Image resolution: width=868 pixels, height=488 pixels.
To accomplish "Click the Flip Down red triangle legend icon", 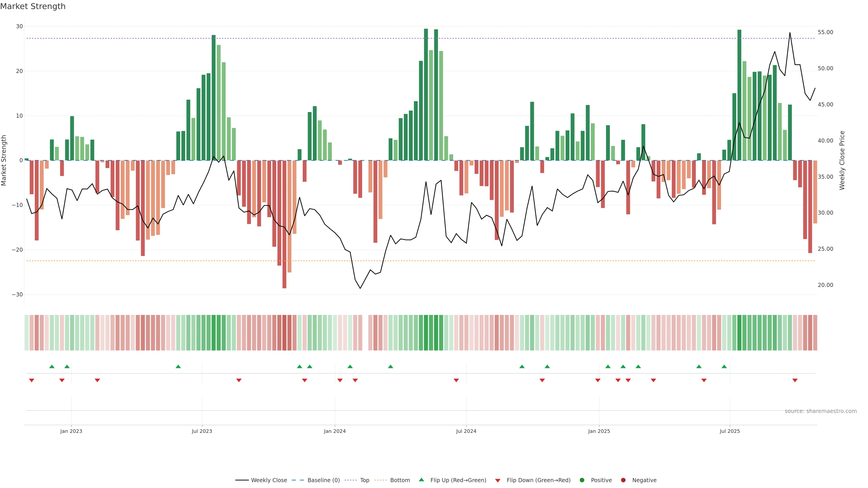I will pyautogui.click(x=498, y=481).
